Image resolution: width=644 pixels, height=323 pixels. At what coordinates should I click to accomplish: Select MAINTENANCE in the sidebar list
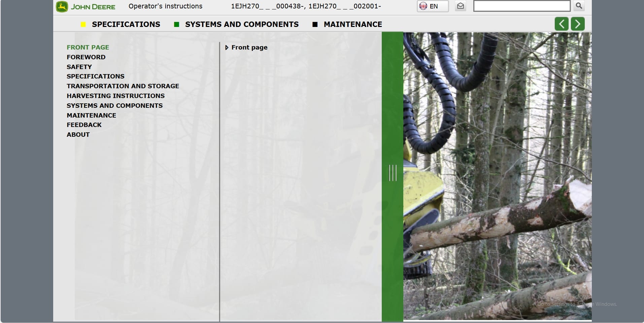[x=92, y=115]
